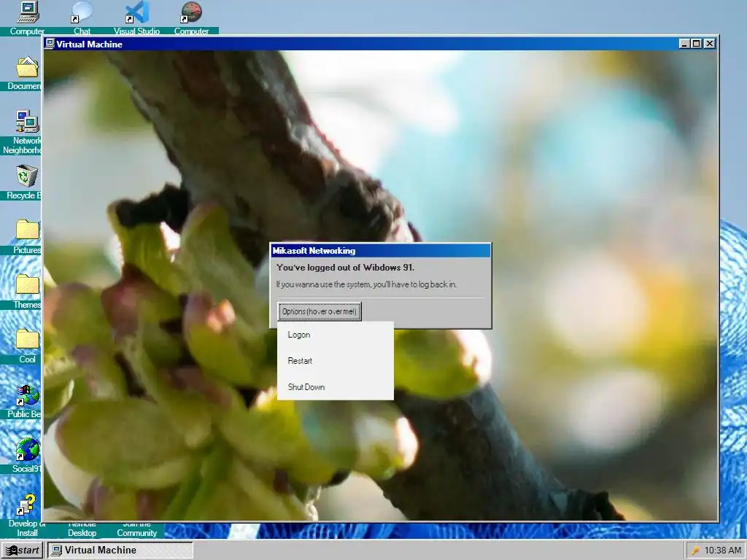Click the Options (hover over me!) button

tap(320, 311)
